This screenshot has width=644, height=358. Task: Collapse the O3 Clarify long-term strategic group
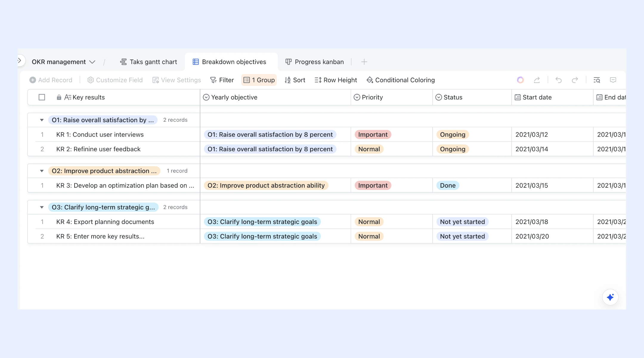[42, 207]
